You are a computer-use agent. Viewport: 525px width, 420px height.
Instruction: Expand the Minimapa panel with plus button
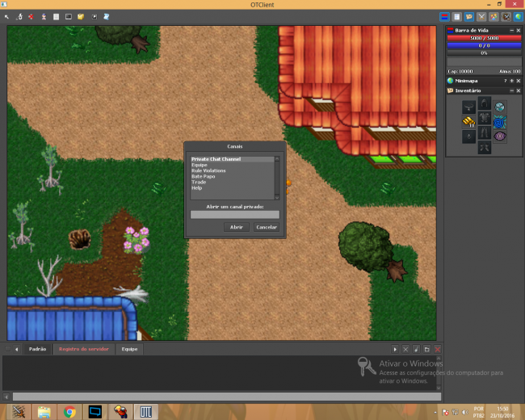tap(511, 81)
